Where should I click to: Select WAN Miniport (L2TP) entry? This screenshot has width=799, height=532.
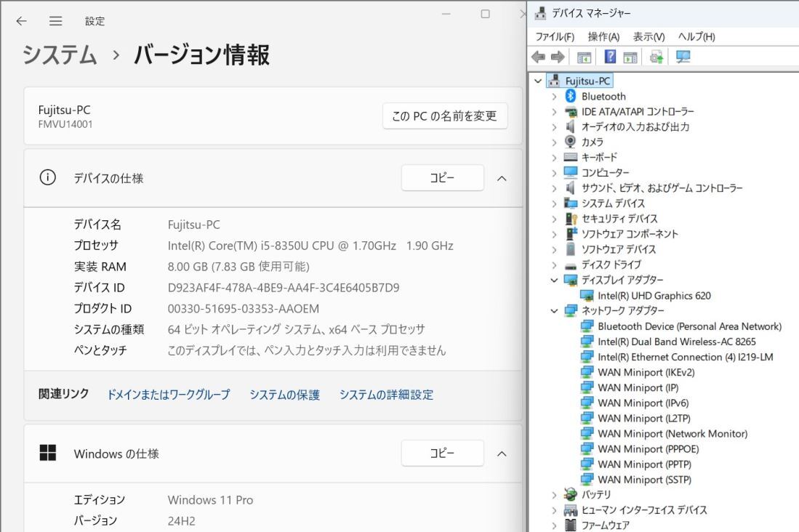tap(644, 418)
